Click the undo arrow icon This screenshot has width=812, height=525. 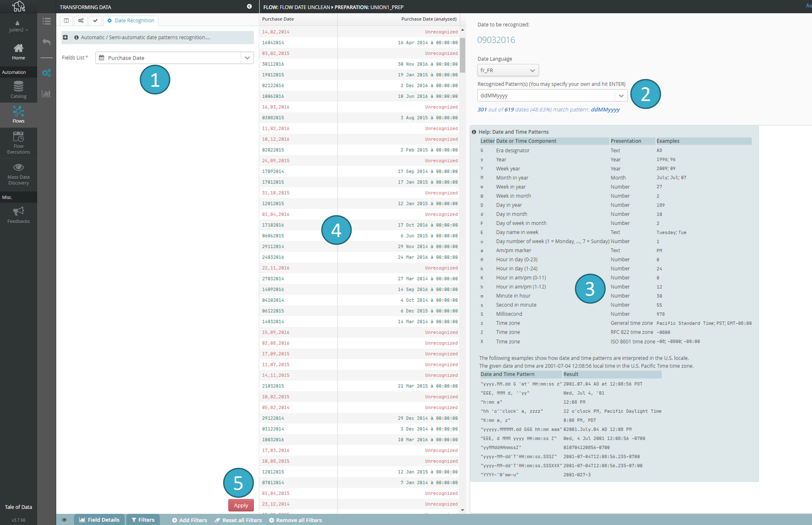tap(46, 42)
